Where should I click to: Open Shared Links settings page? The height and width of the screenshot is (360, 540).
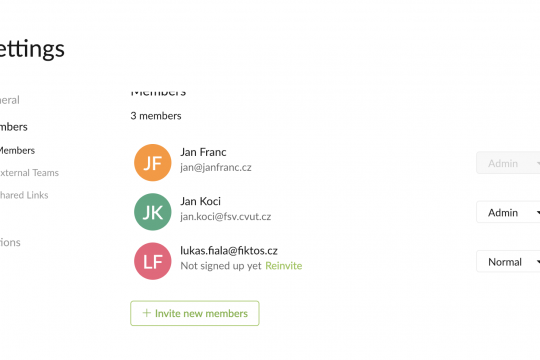(24, 195)
